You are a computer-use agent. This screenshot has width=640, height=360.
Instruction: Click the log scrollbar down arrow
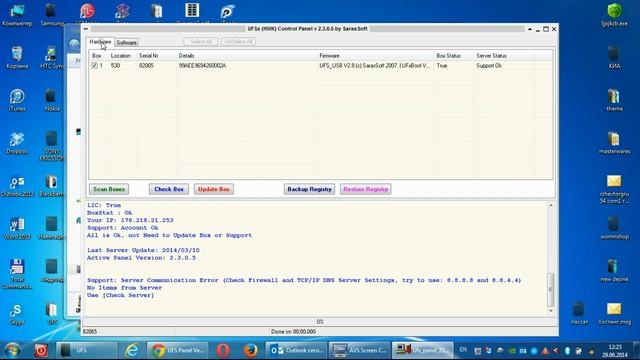coord(551,311)
